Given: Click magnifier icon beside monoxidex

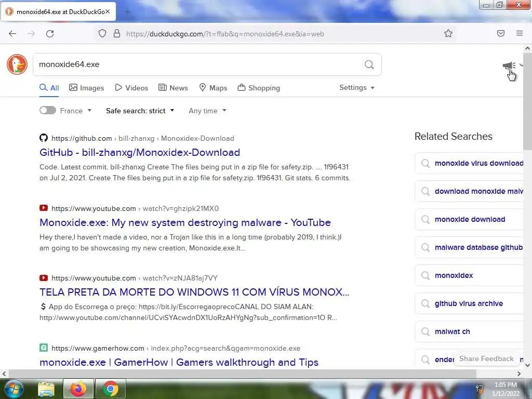Looking at the screenshot, I should (425, 275).
